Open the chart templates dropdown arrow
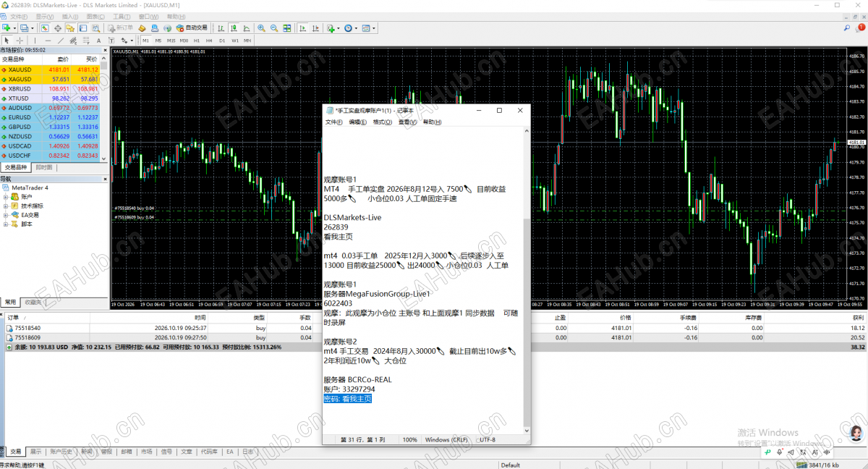 click(x=375, y=28)
